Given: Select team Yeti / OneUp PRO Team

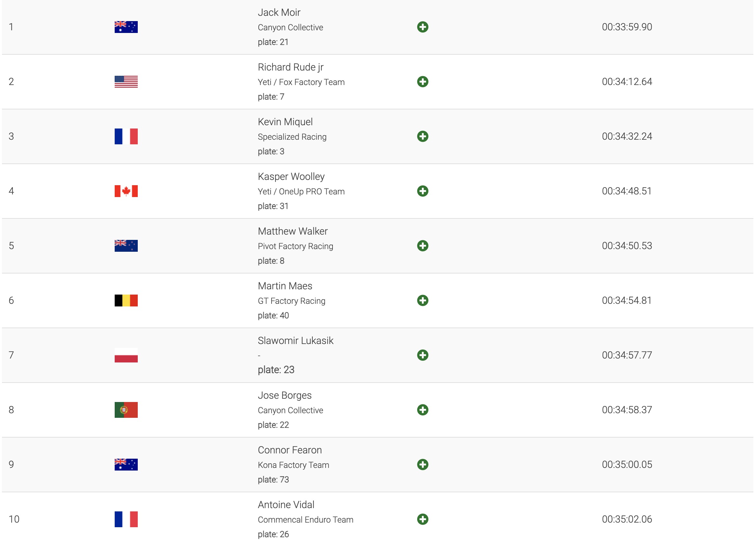Looking at the screenshot, I should (x=301, y=191).
